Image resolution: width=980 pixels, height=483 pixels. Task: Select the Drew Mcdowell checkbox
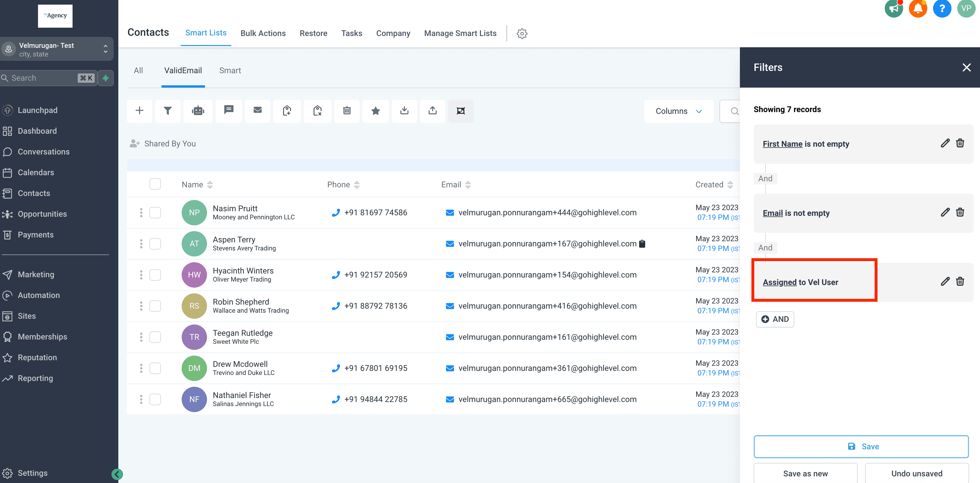click(x=155, y=368)
